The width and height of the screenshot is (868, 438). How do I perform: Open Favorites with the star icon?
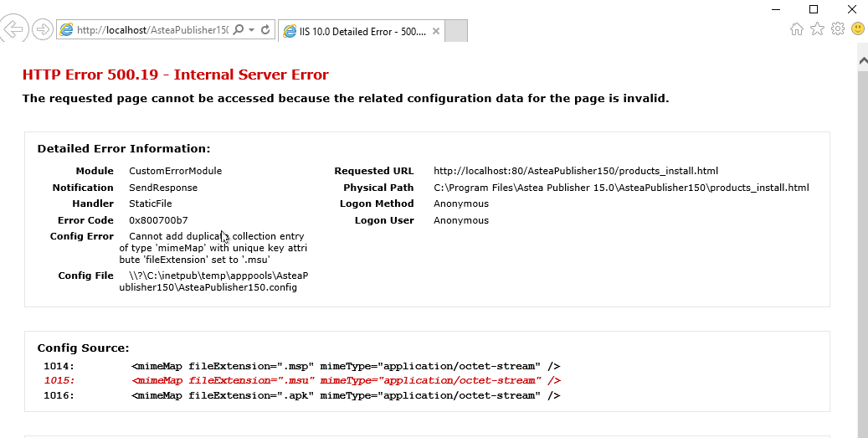pos(817,28)
